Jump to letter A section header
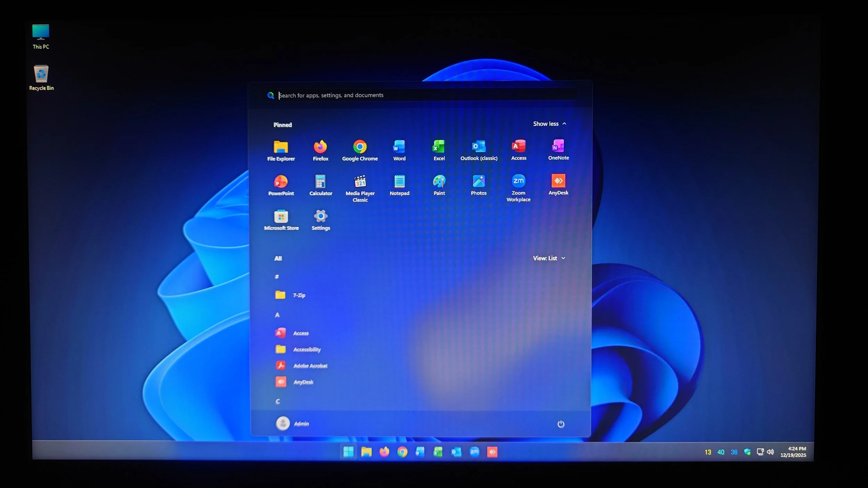The height and width of the screenshot is (488, 868). click(x=277, y=315)
